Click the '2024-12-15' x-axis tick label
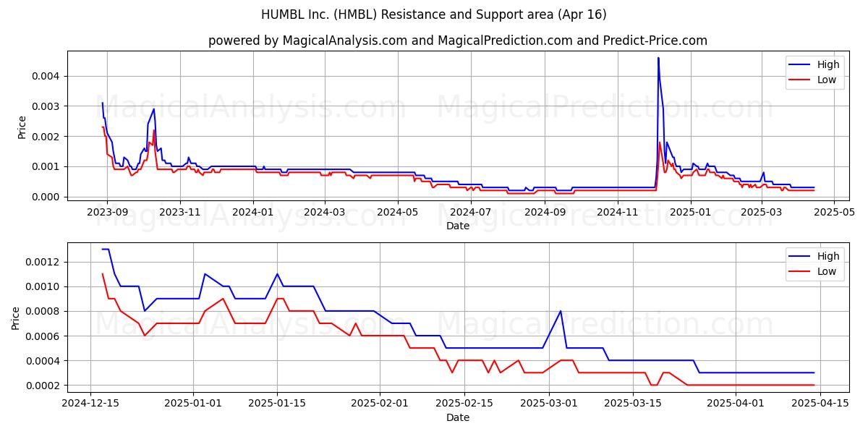 coord(90,404)
